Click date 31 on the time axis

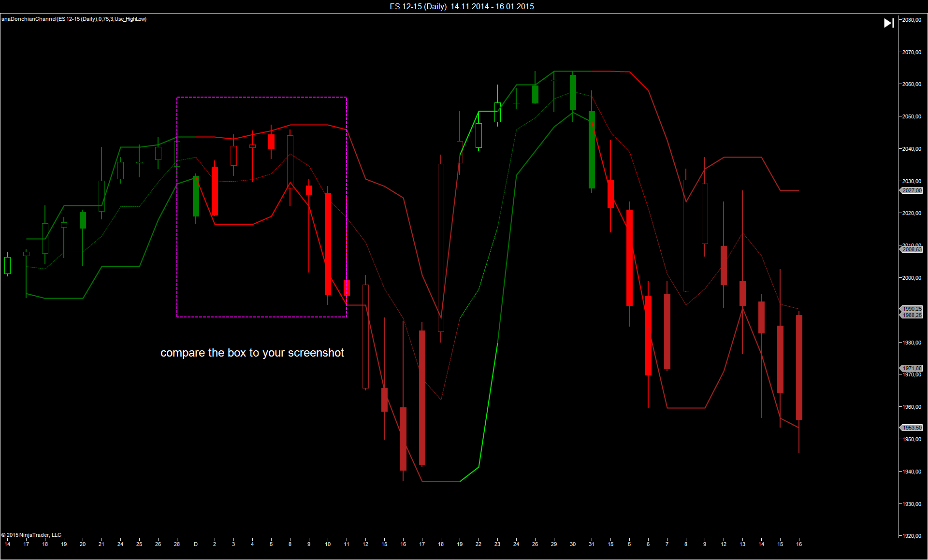click(x=591, y=544)
